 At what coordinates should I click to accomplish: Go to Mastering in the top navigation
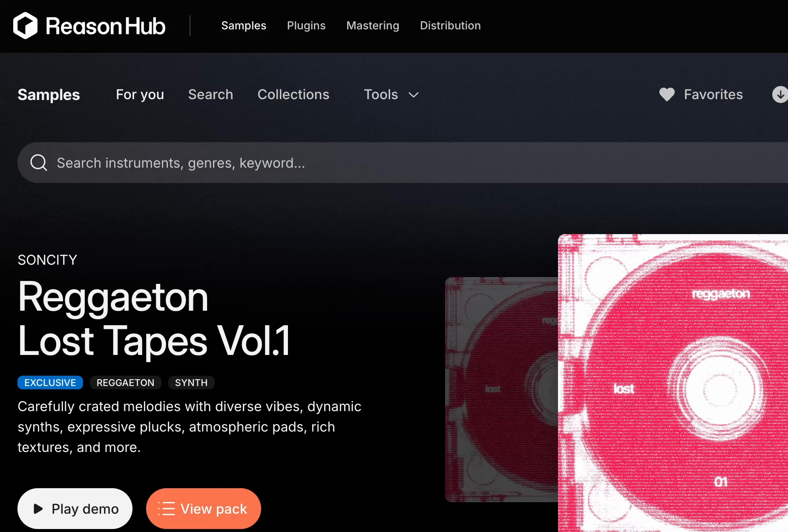[373, 26]
